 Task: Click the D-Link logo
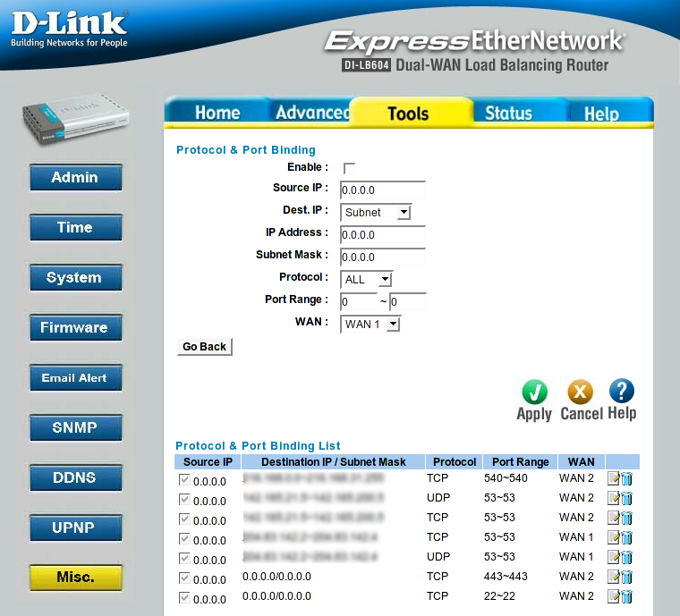click(70, 29)
